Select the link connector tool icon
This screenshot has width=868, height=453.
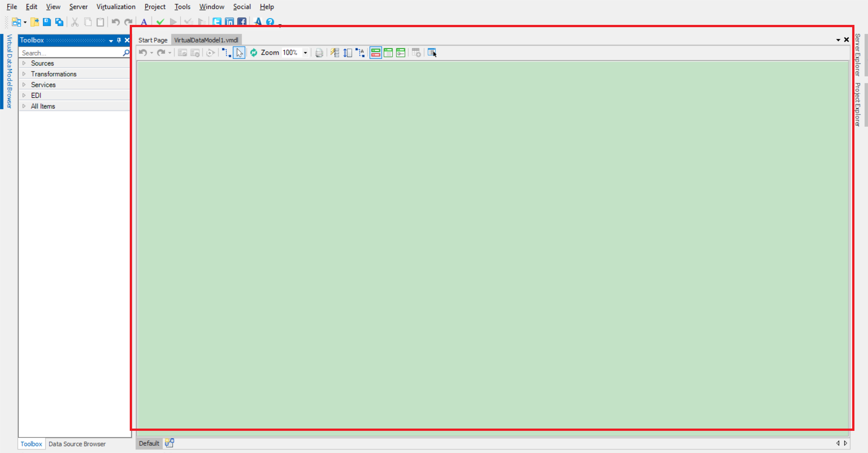click(x=226, y=53)
